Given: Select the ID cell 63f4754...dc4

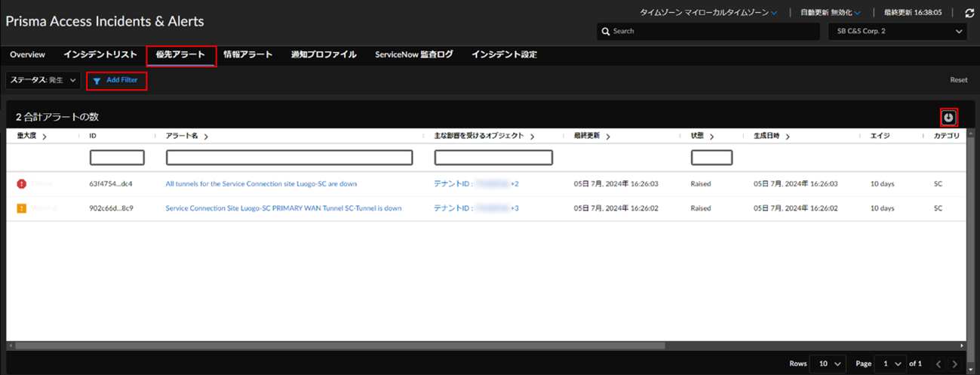Looking at the screenshot, I should coord(111,183).
